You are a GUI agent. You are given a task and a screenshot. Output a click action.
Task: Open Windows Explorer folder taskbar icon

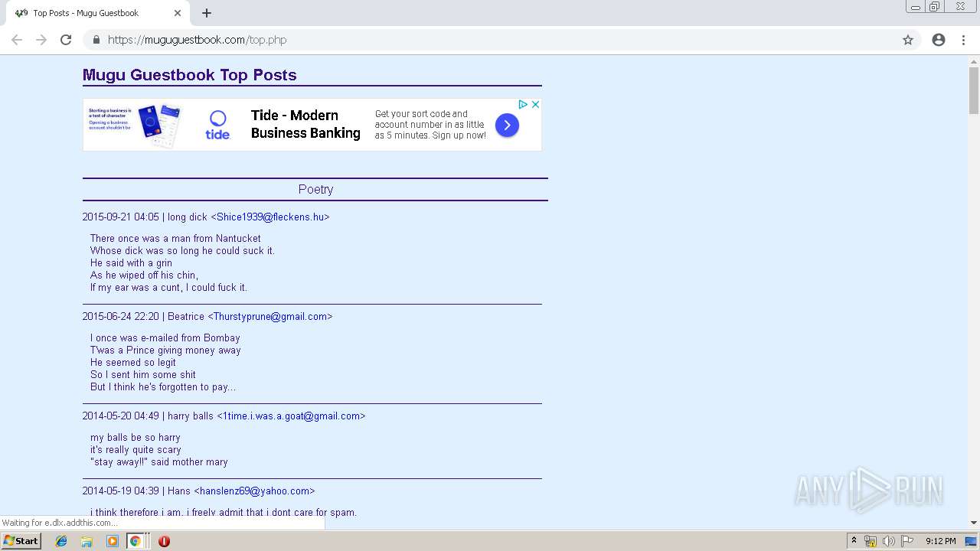[87, 541]
